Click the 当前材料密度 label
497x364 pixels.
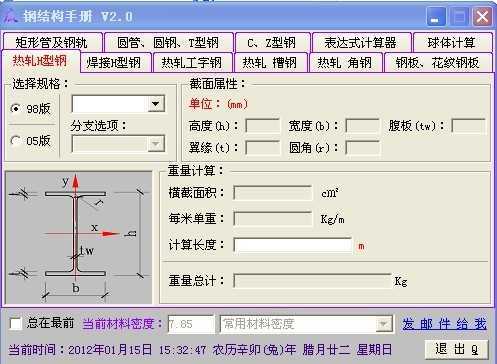pyautogui.click(x=123, y=324)
